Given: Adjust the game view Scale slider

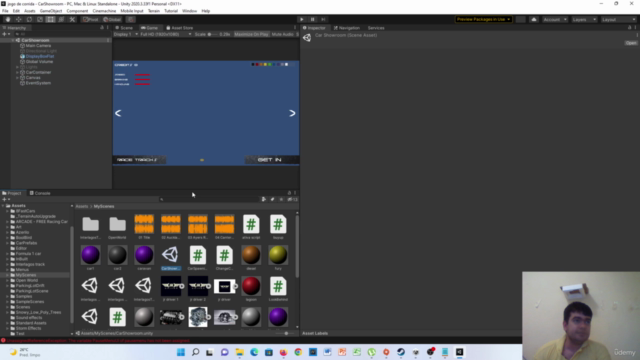Looking at the screenshot, I should (x=212, y=34).
